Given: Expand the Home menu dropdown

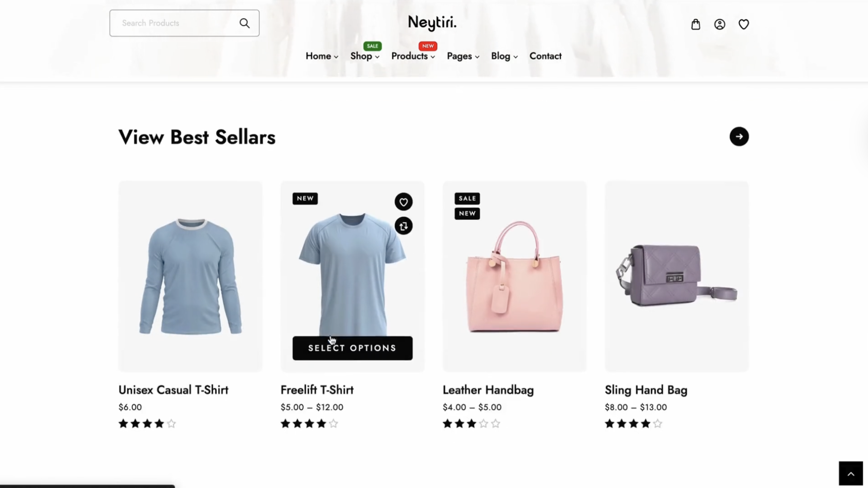Looking at the screenshot, I should [322, 56].
